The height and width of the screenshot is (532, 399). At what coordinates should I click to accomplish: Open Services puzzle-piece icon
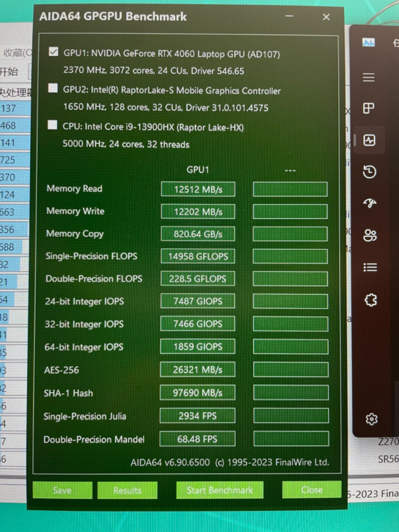click(x=370, y=300)
